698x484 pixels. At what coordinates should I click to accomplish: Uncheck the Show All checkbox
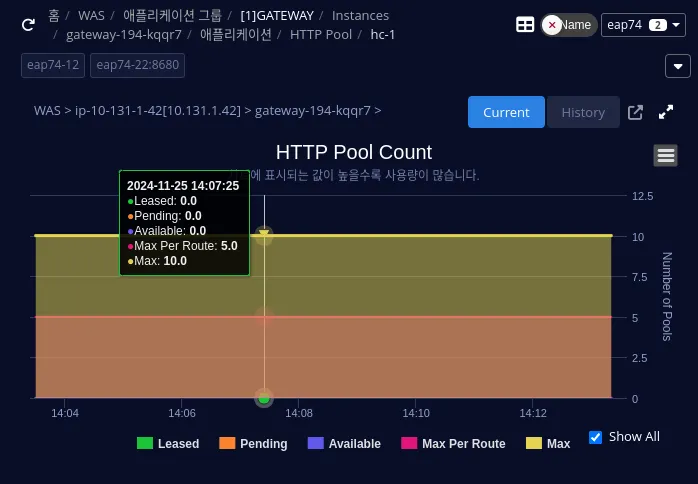coord(595,437)
